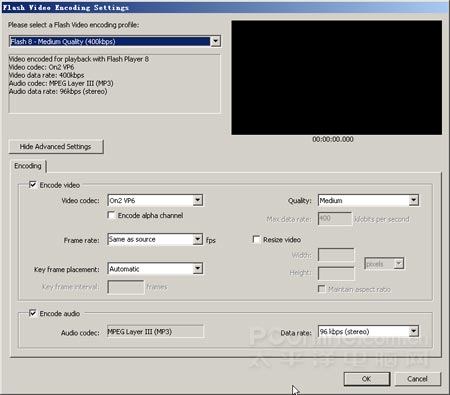Click the Cancel button
The image size is (450, 395).
(417, 379)
